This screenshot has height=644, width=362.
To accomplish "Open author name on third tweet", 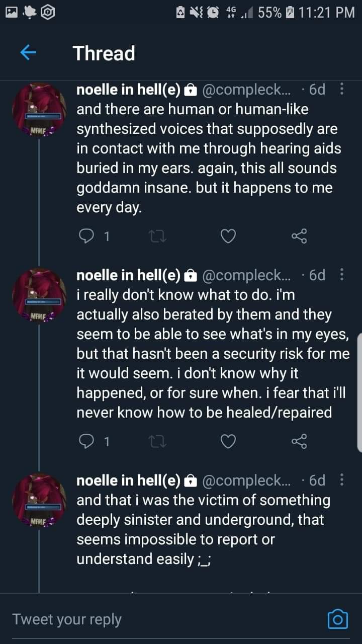I will [x=128, y=481].
